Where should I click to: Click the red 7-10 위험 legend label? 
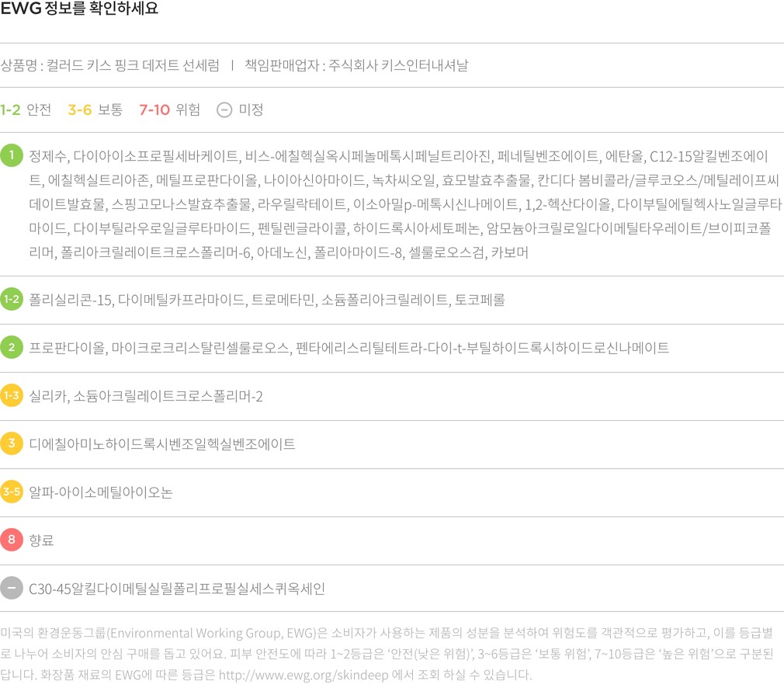pos(169,109)
